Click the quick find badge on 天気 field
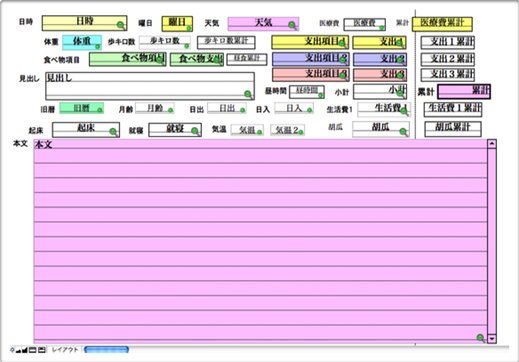The height and width of the screenshot is (362, 519). tap(292, 25)
